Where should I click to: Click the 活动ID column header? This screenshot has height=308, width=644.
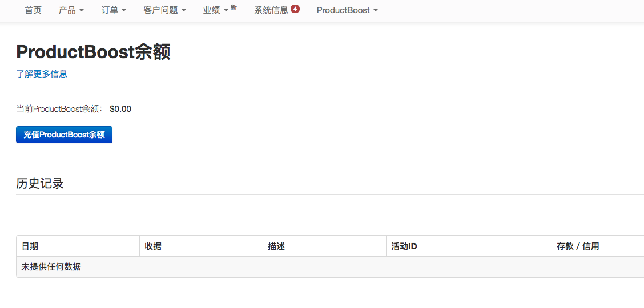pyautogui.click(x=469, y=246)
